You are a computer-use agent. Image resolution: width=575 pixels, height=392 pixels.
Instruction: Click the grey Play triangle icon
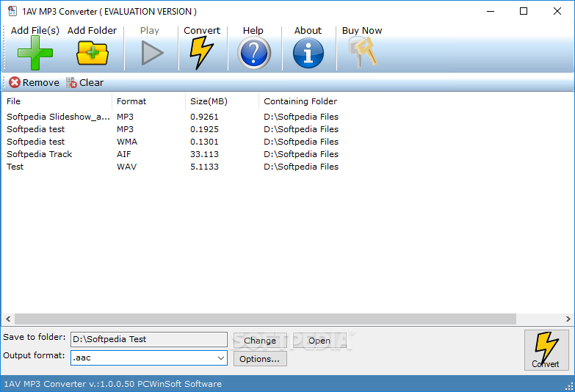pyautogui.click(x=152, y=53)
